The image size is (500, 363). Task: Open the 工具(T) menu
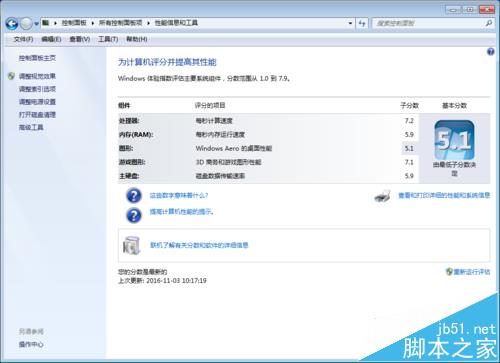click(x=108, y=39)
